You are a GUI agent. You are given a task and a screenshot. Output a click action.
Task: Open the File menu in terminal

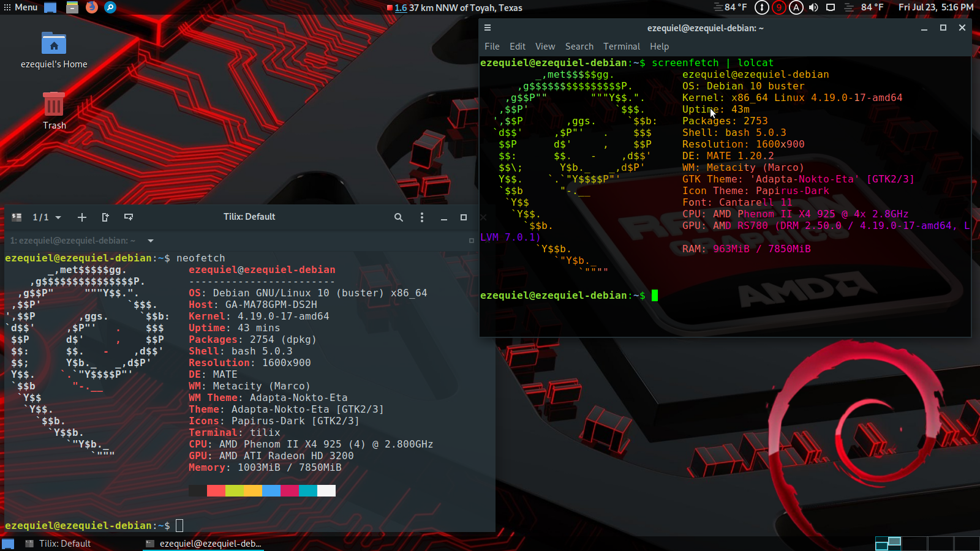492,47
